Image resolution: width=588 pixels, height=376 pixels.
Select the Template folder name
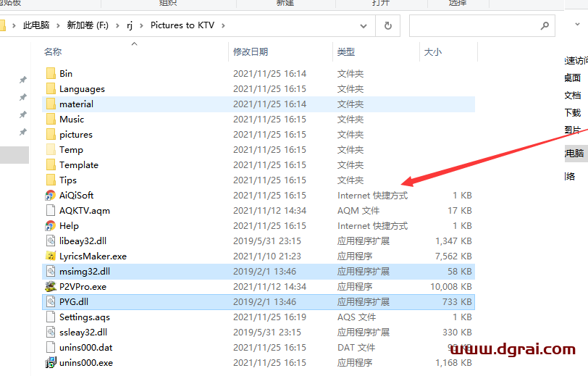79,165
